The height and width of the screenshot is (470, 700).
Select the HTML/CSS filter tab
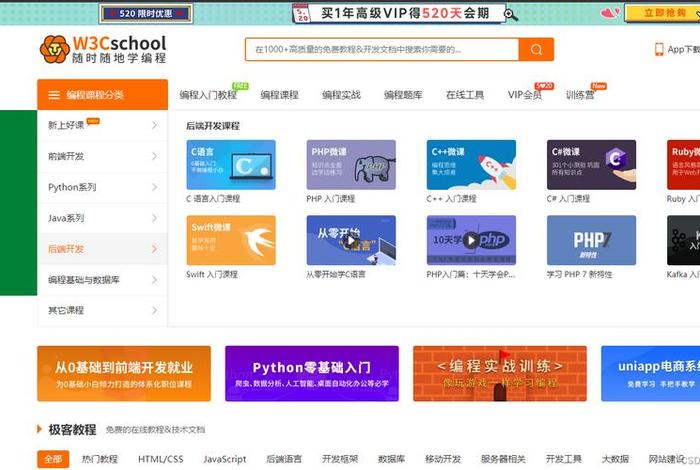(x=161, y=459)
